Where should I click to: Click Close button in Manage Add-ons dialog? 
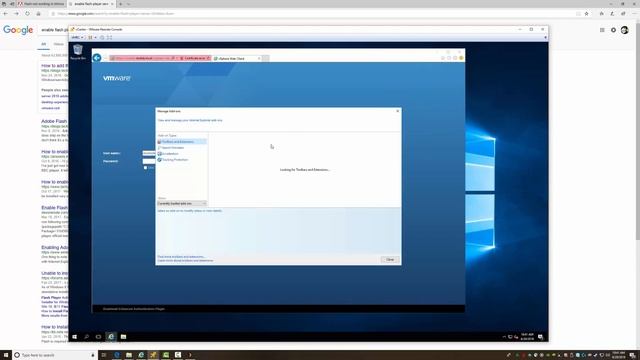[390, 260]
